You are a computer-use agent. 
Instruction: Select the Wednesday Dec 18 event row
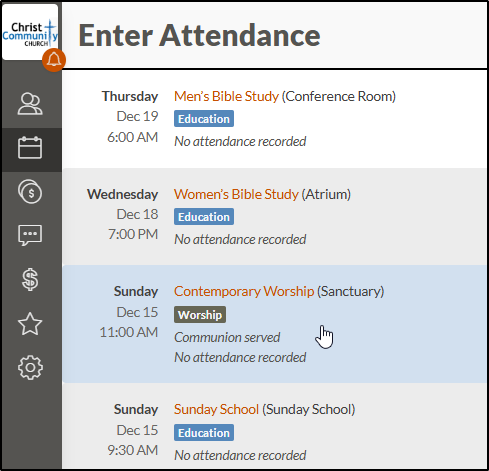[275, 217]
